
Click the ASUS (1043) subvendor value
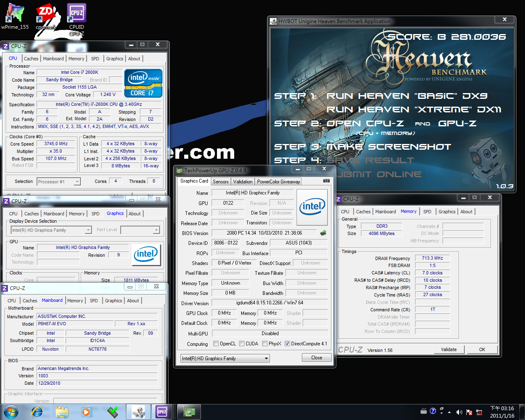coord(299,243)
